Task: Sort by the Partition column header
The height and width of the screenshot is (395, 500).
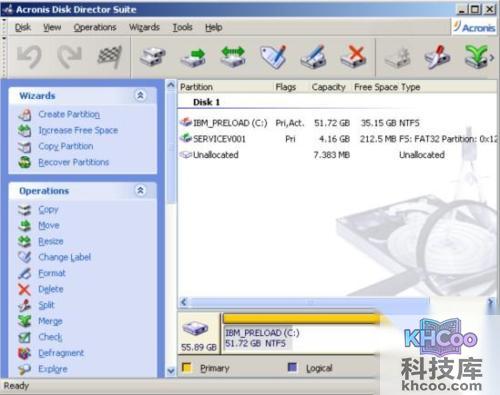Action: [x=196, y=87]
